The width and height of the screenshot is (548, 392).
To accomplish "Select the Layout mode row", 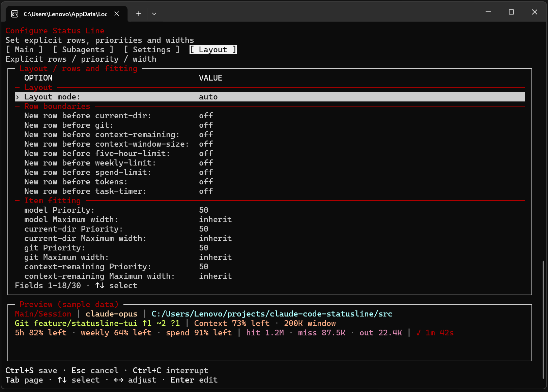I will 270,97.
